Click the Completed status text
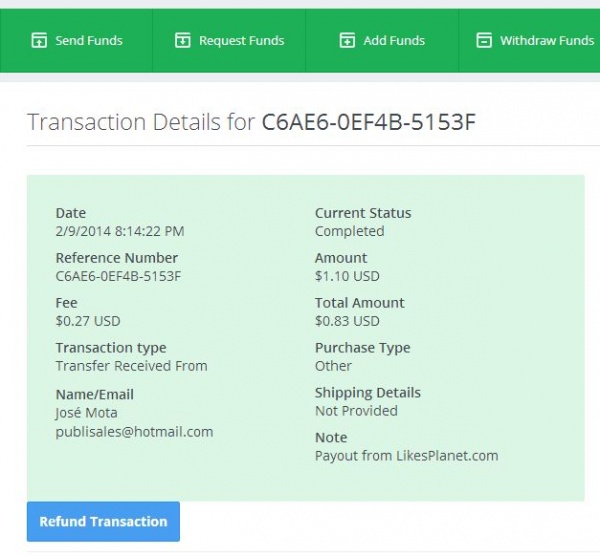The image size is (600, 556). (x=349, y=231)
